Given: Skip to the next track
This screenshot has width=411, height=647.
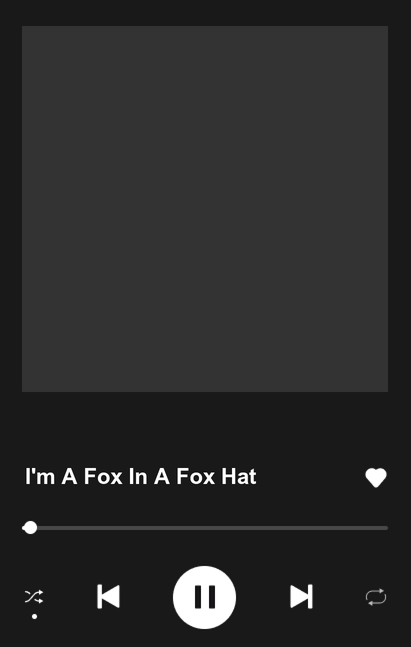Looking at the screenshot, I should (301, 597).
